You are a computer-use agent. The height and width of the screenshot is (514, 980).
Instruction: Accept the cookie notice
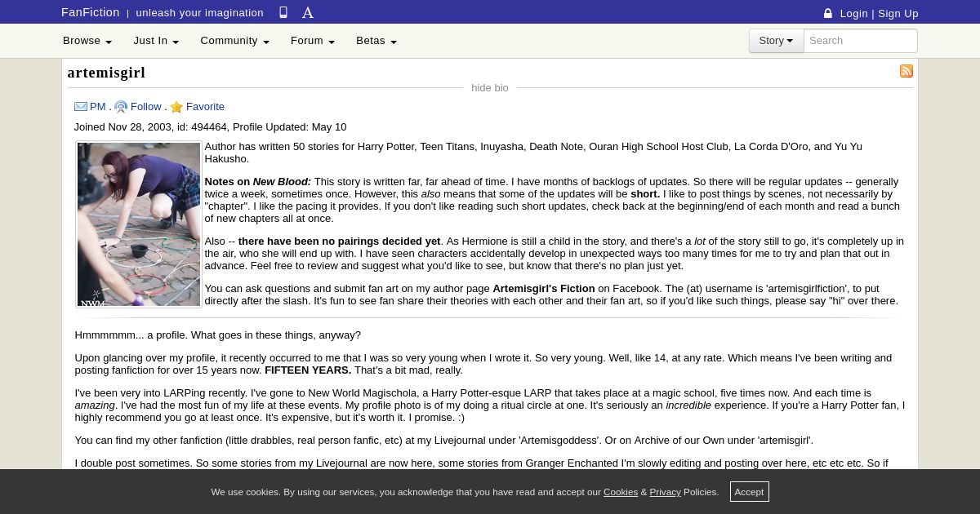pos(749,492)
